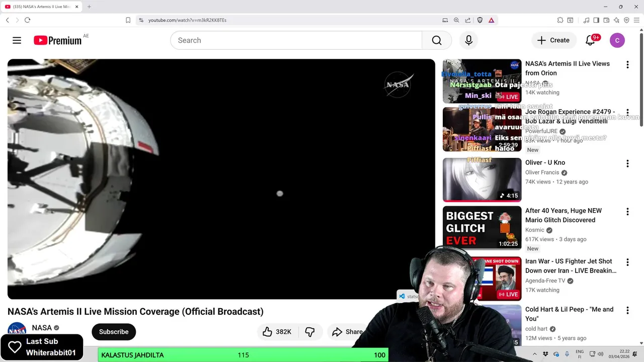Open Brave VPN shield icon
This screenshot has height=362, width=644.
pyautogui.click(x=626, y=20)
